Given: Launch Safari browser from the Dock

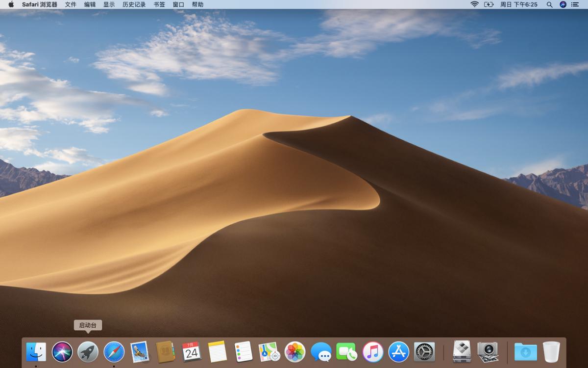Looking at the screenshot, I should tap(114, 352).
